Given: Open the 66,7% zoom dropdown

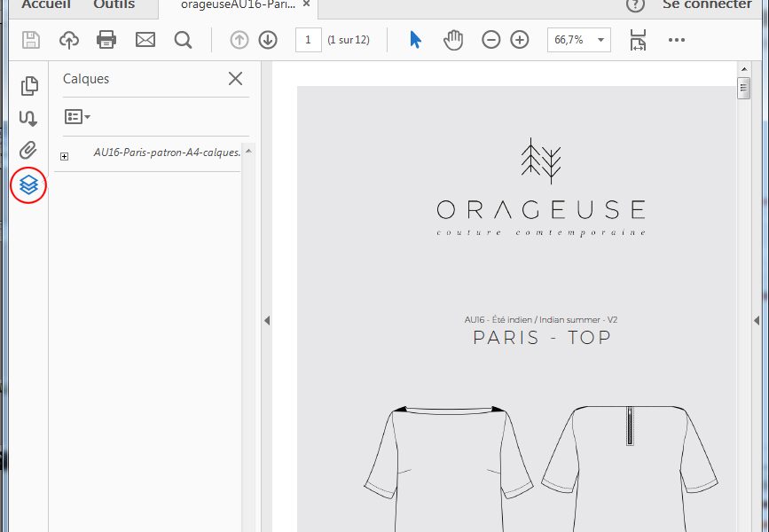Looking at the screenshot, I should click(578, 40).
